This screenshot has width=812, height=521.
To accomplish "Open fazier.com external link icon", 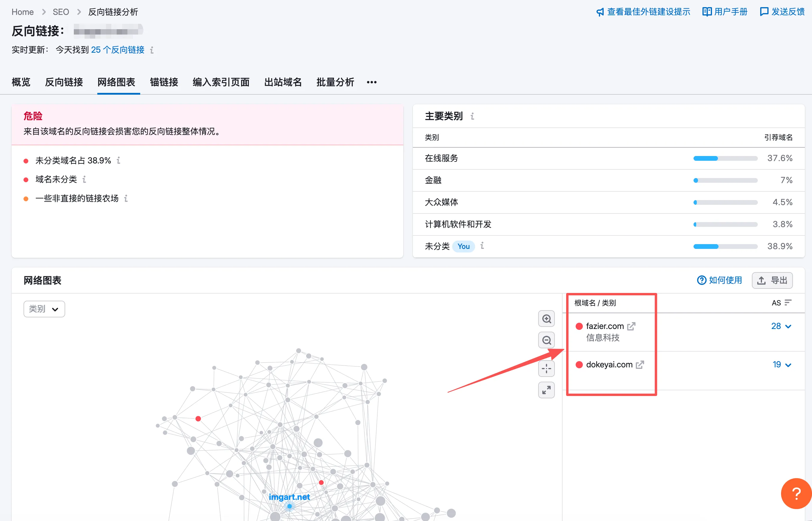I will pos(631,326).
